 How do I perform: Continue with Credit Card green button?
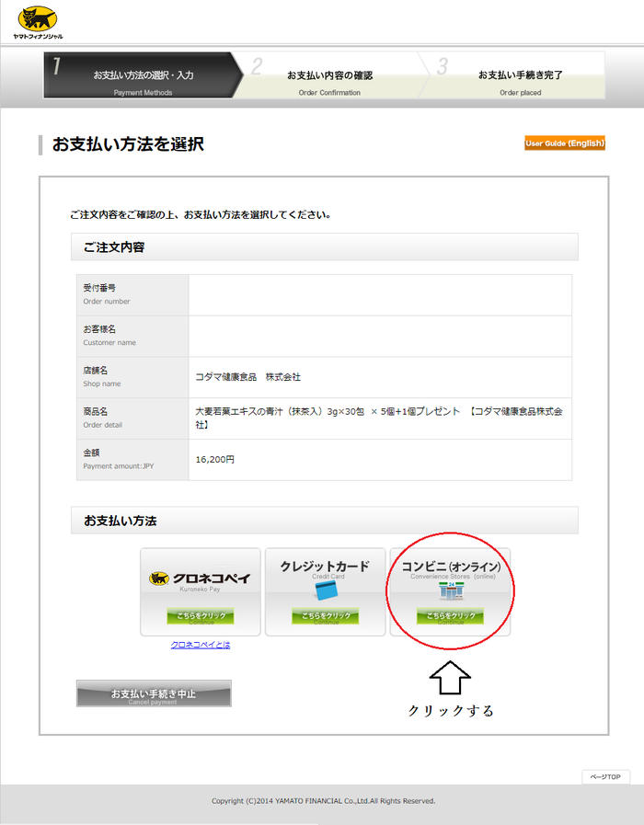325,616
